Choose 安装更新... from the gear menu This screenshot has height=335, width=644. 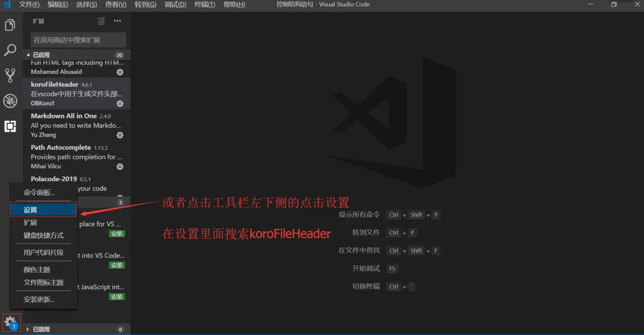coord(44,300)
